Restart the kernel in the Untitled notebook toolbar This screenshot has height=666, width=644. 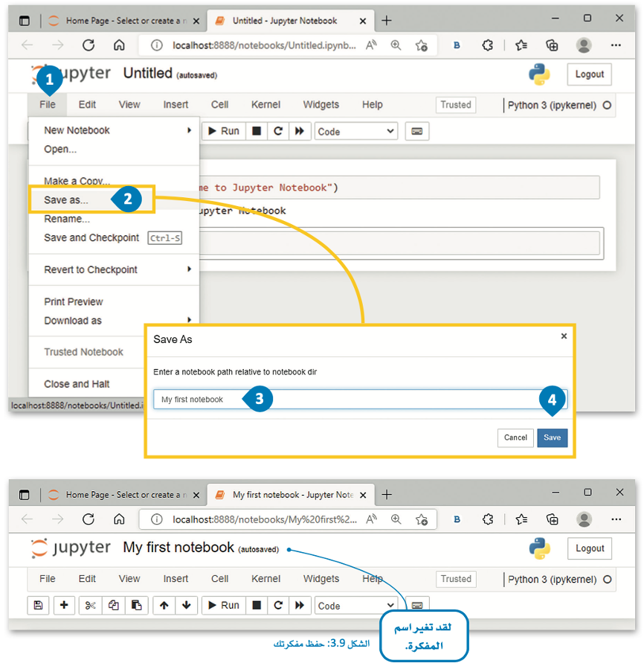pos(278,131)
